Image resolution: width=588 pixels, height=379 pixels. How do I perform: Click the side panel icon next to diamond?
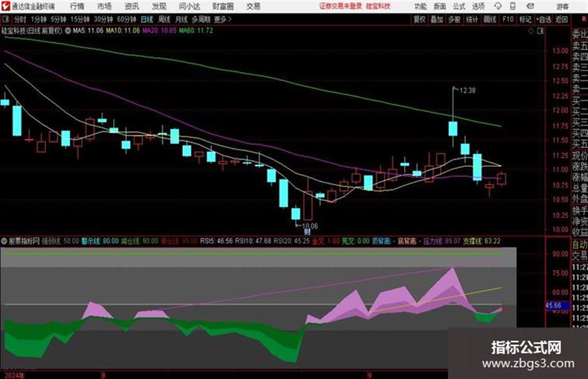(540, 31)
